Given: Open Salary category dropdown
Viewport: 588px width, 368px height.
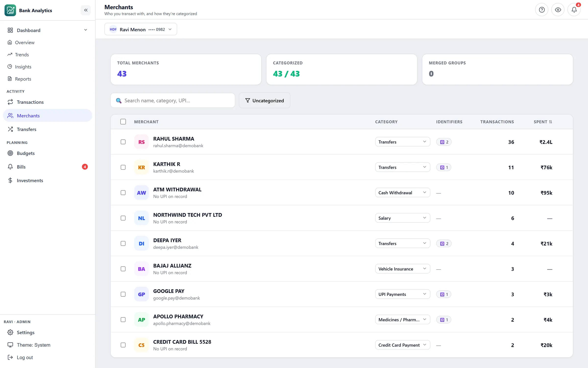Looking at the screenshot, I should (x=403, y=218).
